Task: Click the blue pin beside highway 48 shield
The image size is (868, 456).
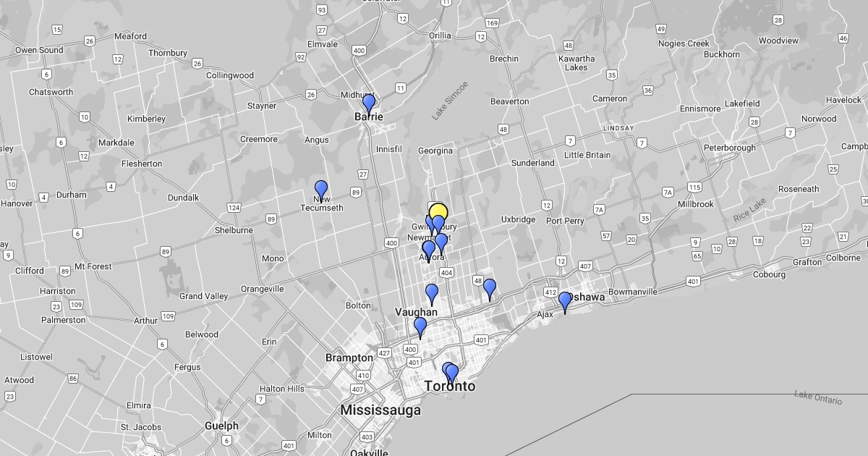Action: [490, 289]
